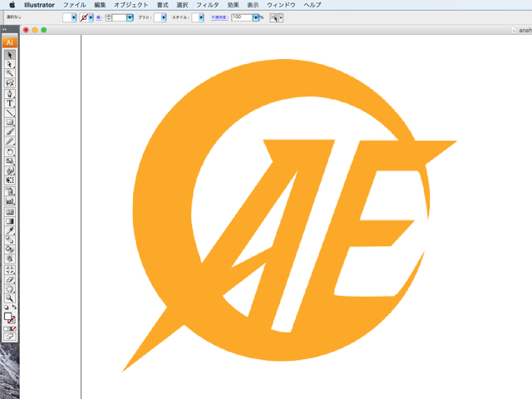This screenshot has height=399, width=532.
Task: Select the Column Graph tool
Action: click(x=9, y=201)
